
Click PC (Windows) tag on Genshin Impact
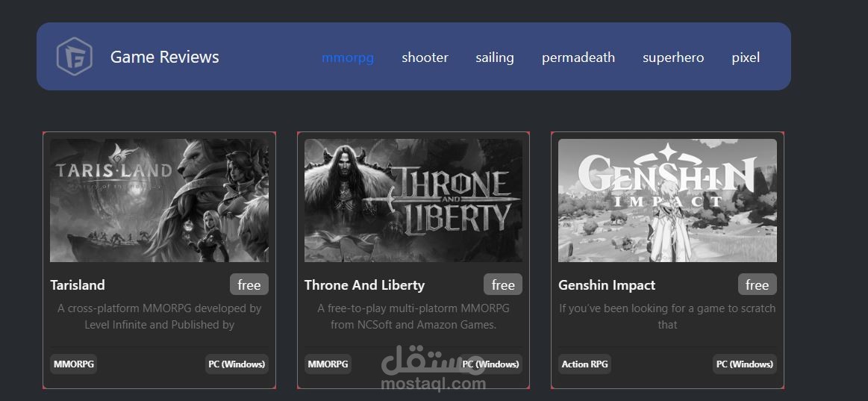(x=745, y=364)
